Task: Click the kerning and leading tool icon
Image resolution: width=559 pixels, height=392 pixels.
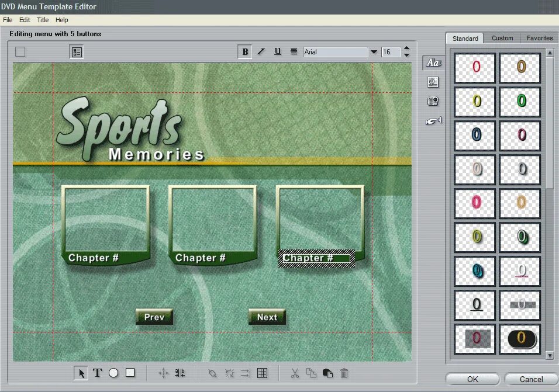Action: (180, 373)
